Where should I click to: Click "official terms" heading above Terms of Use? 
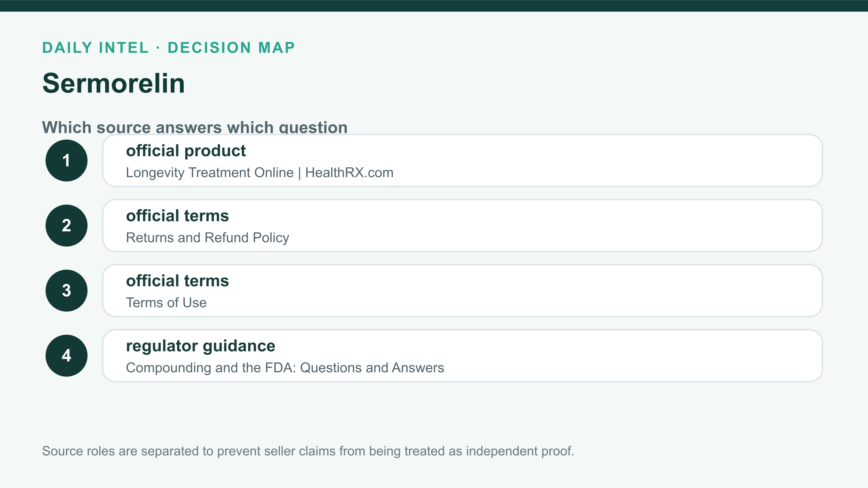[x=177, y=280]
